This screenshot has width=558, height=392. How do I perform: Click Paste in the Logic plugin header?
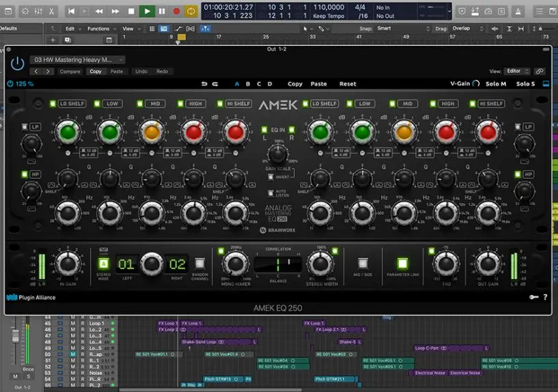coord(116,72)
